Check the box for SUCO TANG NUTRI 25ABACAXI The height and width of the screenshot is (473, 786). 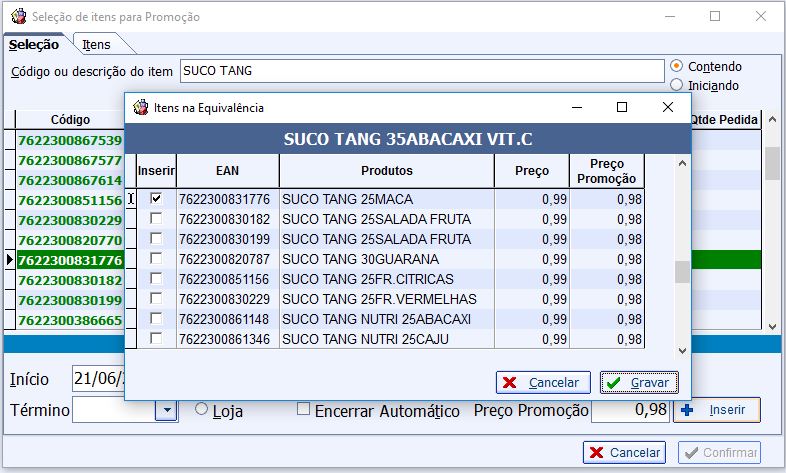156,319
